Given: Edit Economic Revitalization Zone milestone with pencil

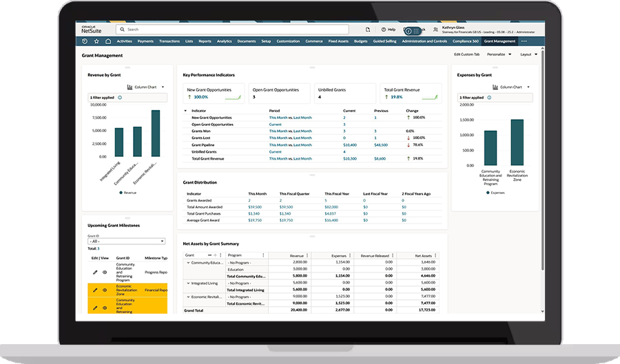Looking at the screenshot, I should (96, 290).
